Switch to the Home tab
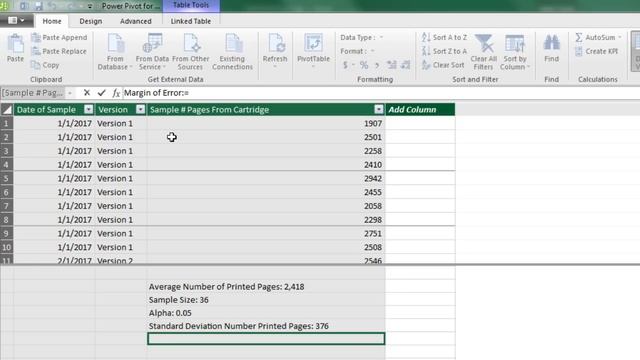The width and height of the screenshot is (640, 360). [52, 21]
